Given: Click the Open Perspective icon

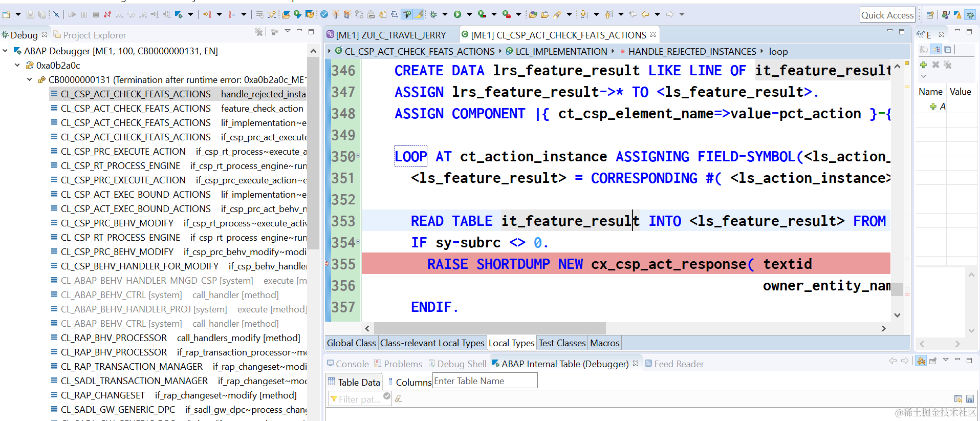Looking at the screenshot, I should (x=930, y=15).
